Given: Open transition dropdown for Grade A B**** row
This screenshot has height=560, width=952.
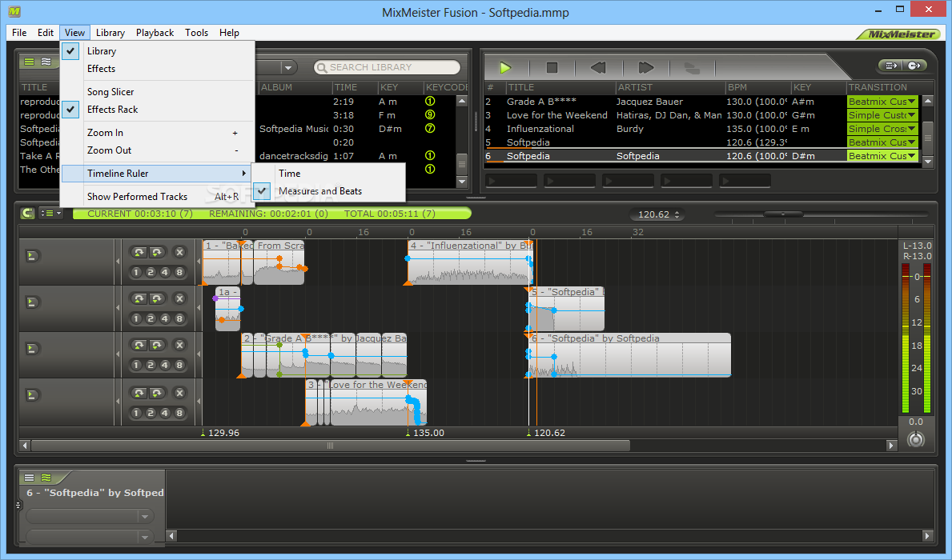Looking at the screenshot, I should [911, 102].
